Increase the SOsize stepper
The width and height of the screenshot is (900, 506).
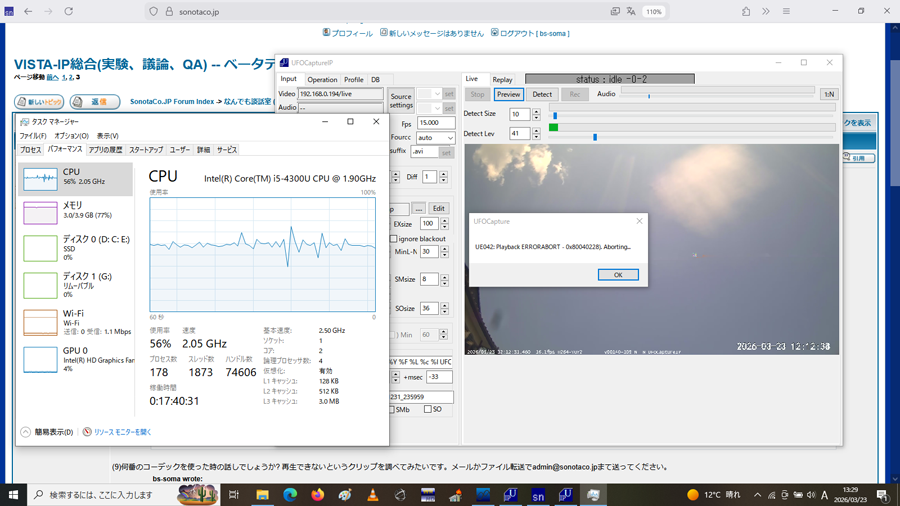[444, 305]
